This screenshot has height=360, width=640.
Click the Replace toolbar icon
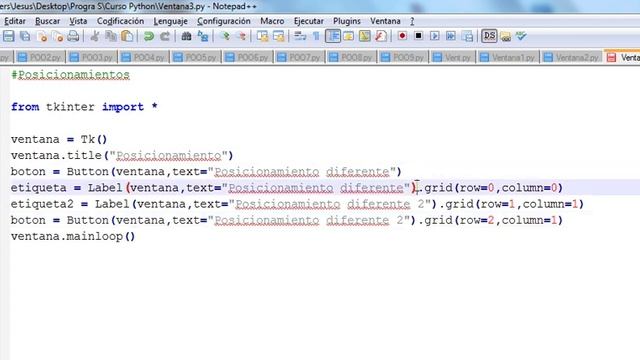tap(202, 36)
